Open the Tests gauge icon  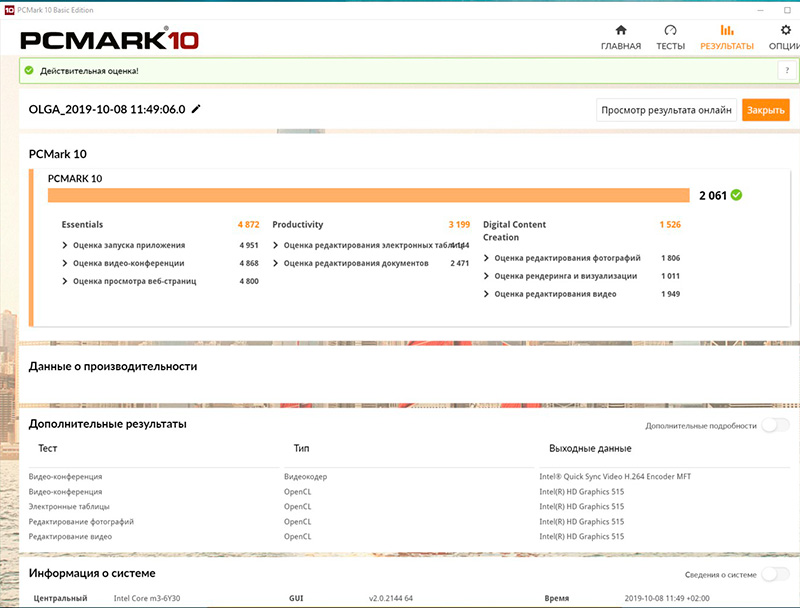tap(670, 30)
